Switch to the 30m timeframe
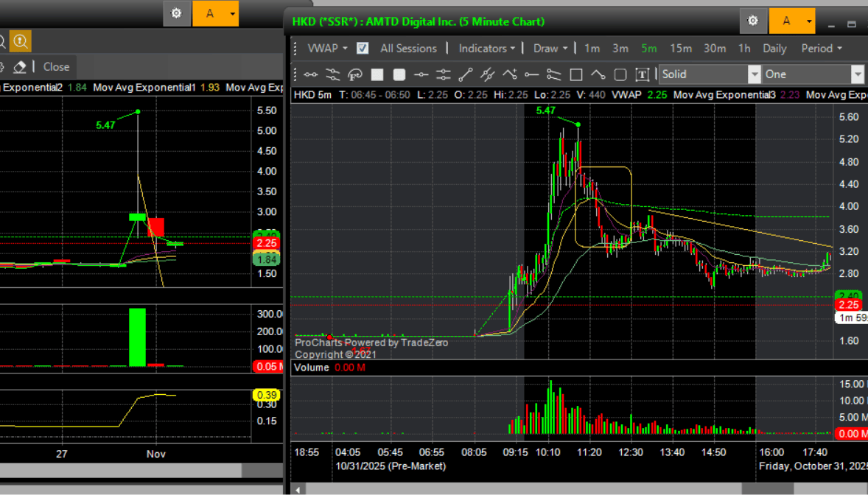 click(x=715, y=48)
